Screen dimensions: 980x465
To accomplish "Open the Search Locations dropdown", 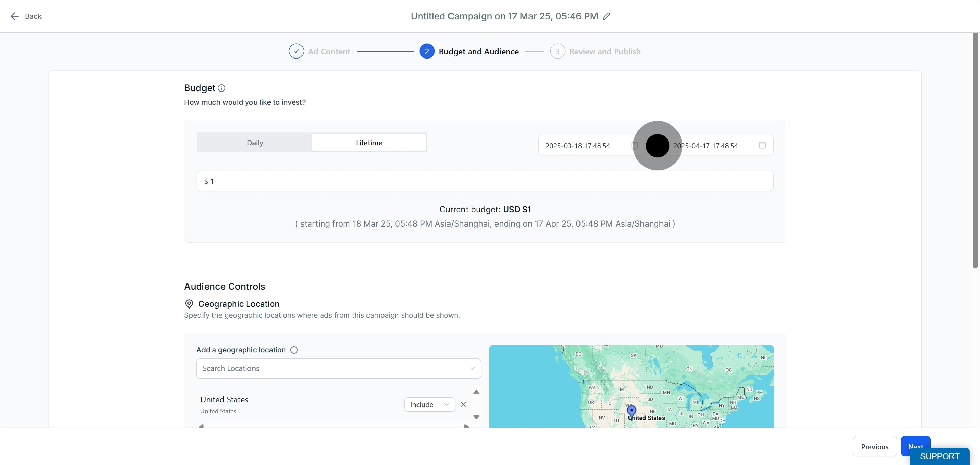I will click(338, 368).
